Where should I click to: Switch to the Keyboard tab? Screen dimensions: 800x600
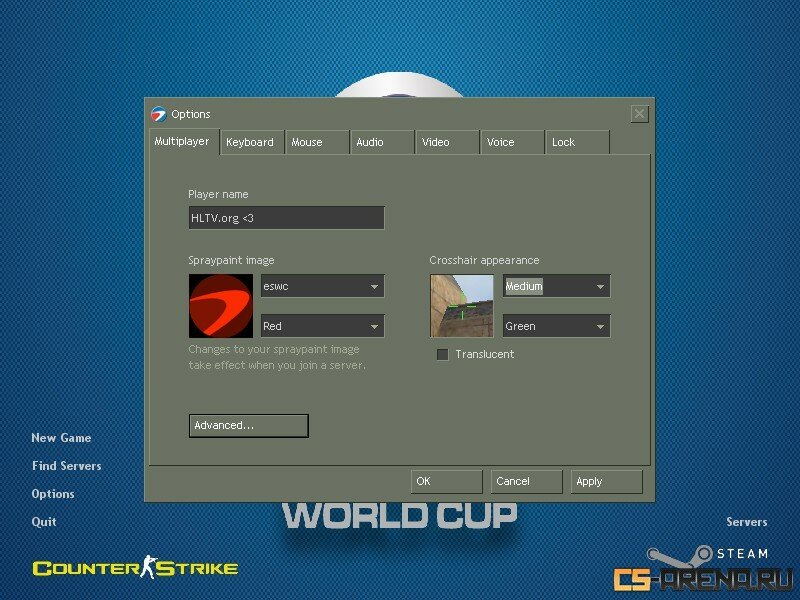(x=250, y=142)
